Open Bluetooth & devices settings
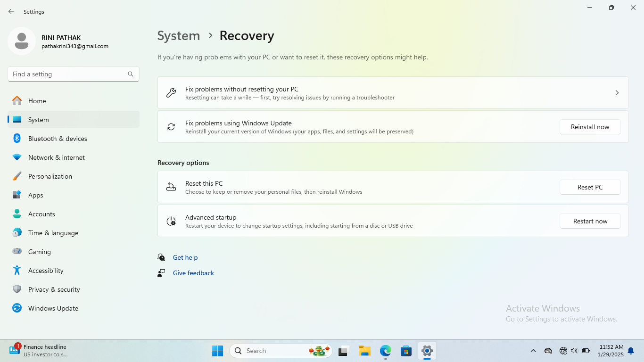 click(57, 139)
